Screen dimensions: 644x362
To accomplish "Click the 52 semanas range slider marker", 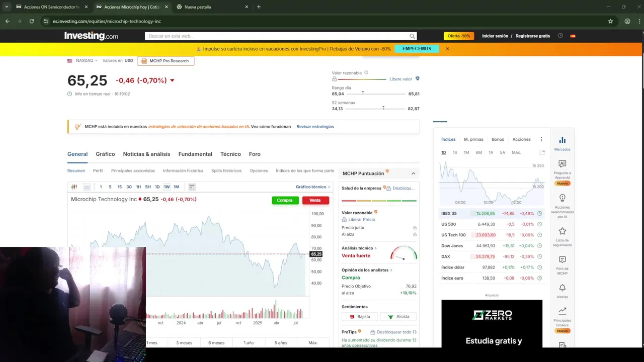I will (383, 108).
